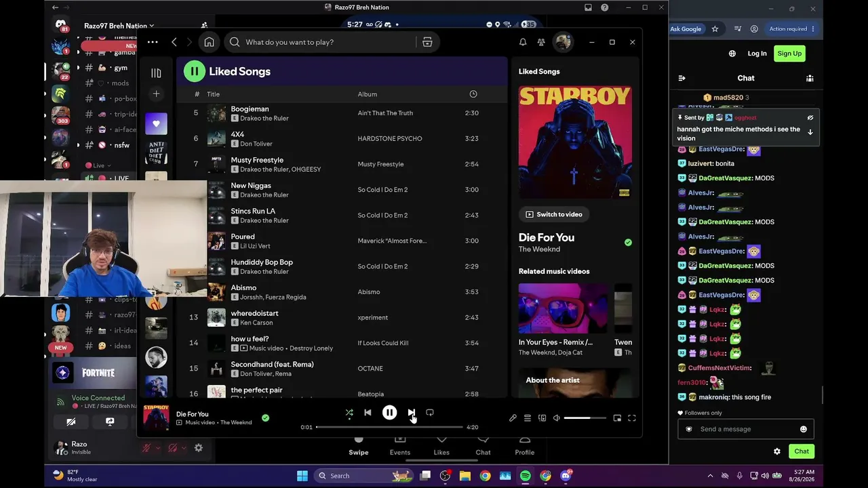
Task: Switch to video in Now Playing panel
Action: click(x=554, y=214)
